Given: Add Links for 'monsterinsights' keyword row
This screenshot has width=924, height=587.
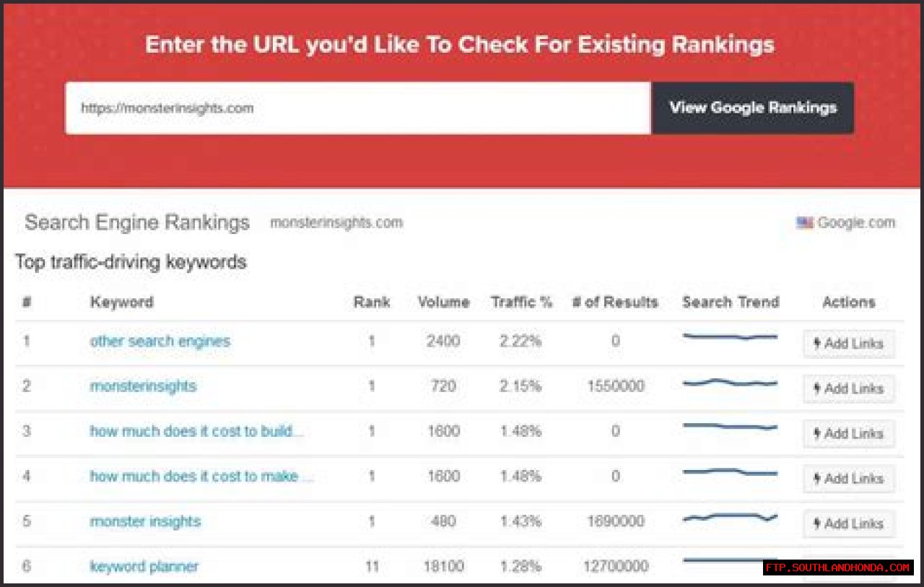Looking at the screenshot, I should pos(848,388).
